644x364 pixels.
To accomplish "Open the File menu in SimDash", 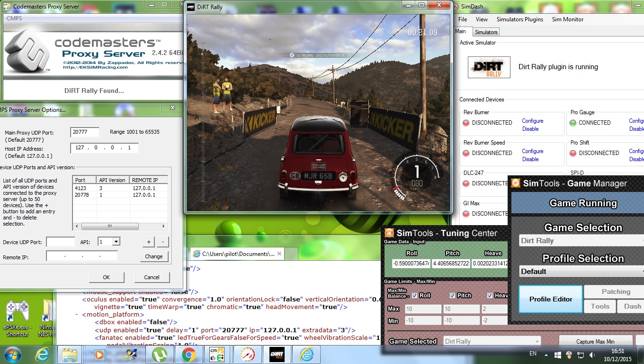I will point(463,19).
